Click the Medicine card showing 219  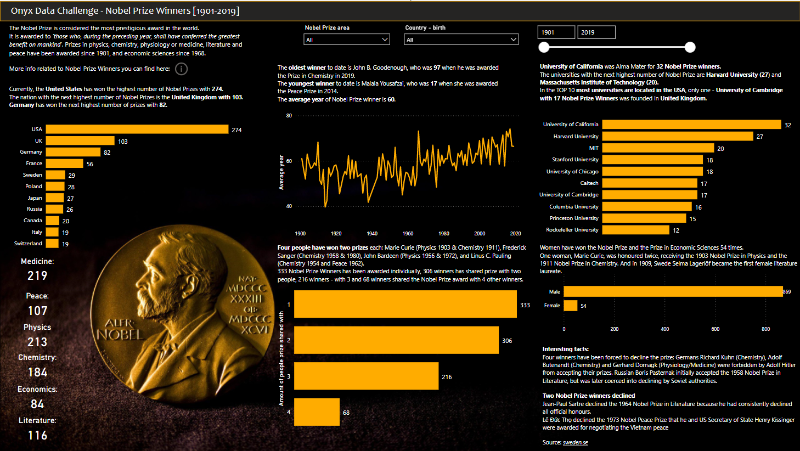point(37,270)
